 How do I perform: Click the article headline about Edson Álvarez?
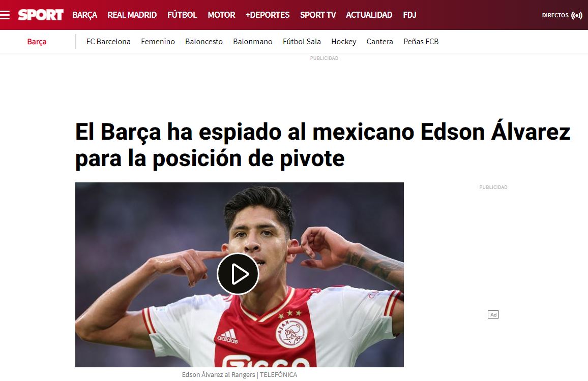tap(322, 145)
